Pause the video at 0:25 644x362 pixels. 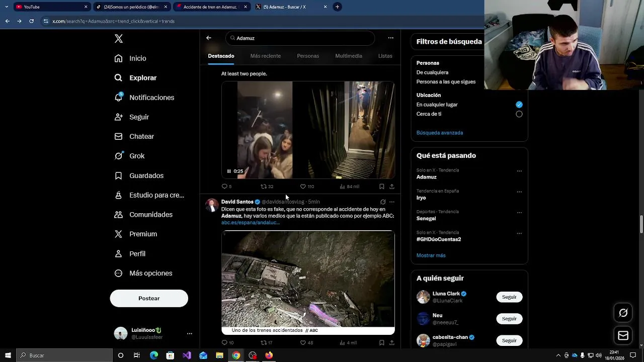click(x=229, y=171)
